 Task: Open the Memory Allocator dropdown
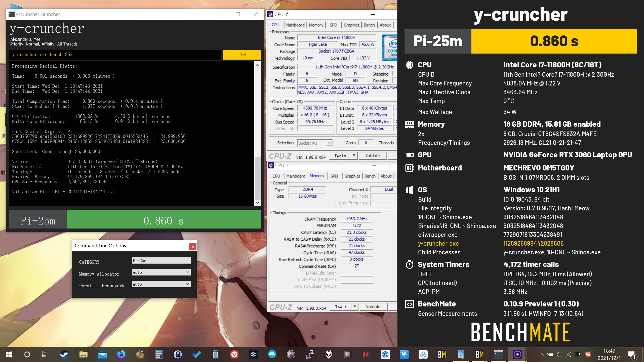[x=161, y=272]
